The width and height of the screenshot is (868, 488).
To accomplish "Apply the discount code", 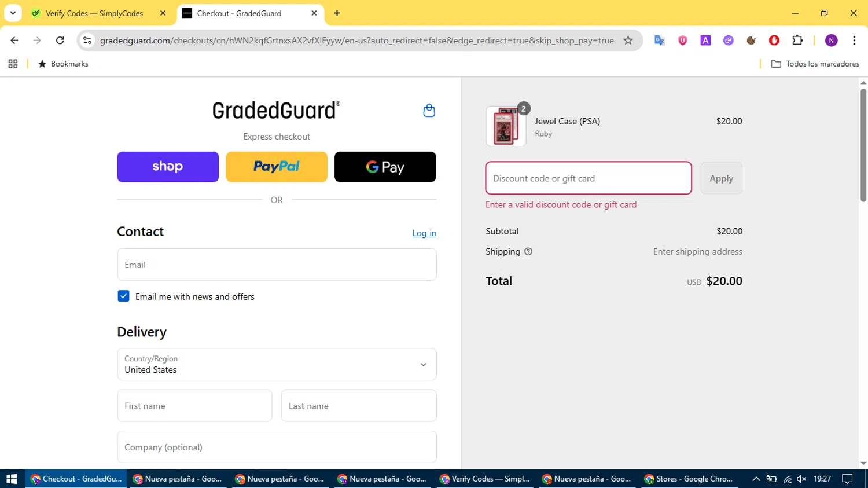I will click(x=721, y=178).
